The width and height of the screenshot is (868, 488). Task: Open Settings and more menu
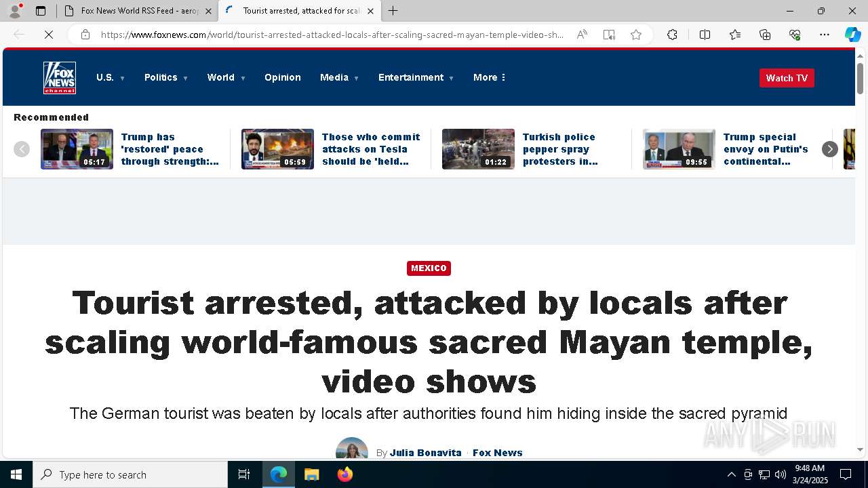click(x=825, y=35)
